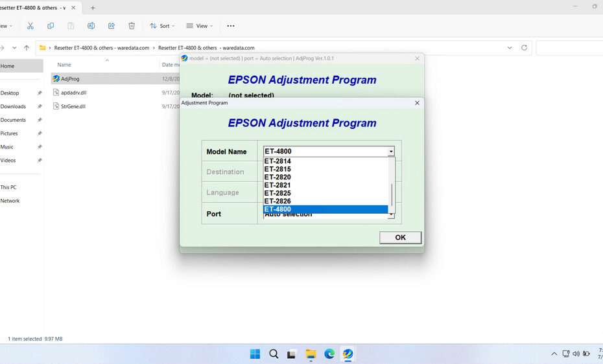Open File Explorer from taskbar
The width and height of the screenshot is (603, 364).
coord(311,354)
